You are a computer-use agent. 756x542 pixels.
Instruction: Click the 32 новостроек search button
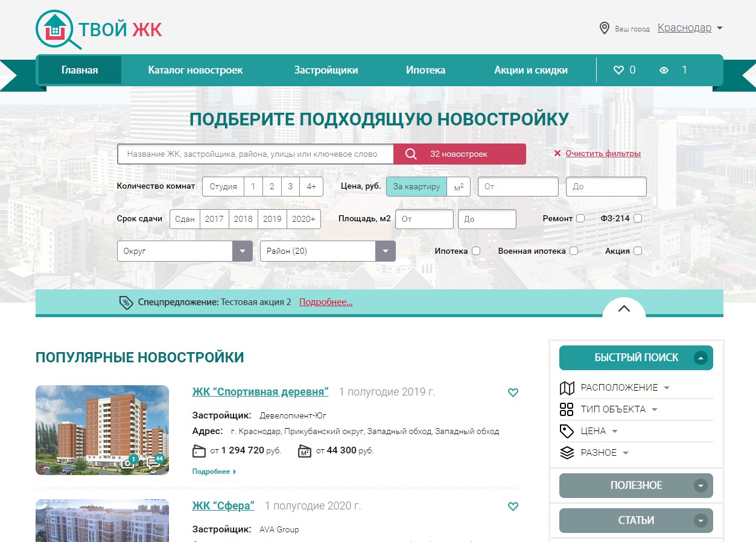pos(460,154)
